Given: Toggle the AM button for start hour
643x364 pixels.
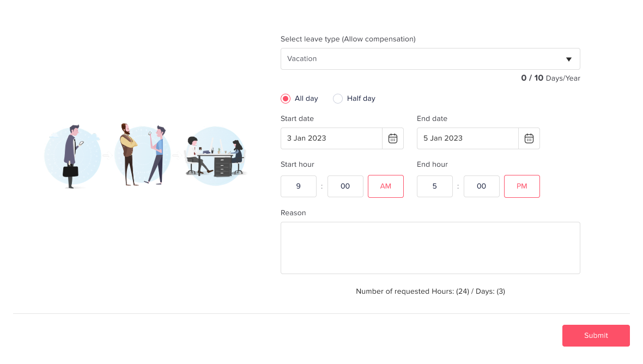Looking at the screenshot, I should pos(386,186).
